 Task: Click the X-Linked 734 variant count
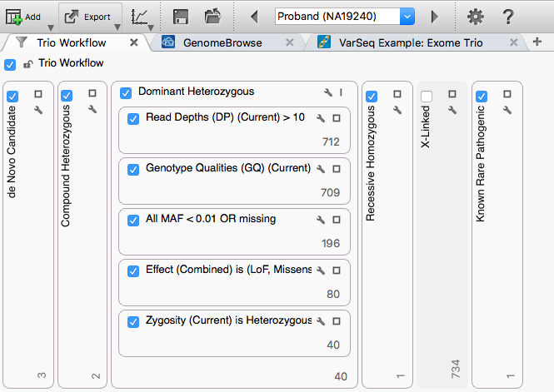pos(456,369)
